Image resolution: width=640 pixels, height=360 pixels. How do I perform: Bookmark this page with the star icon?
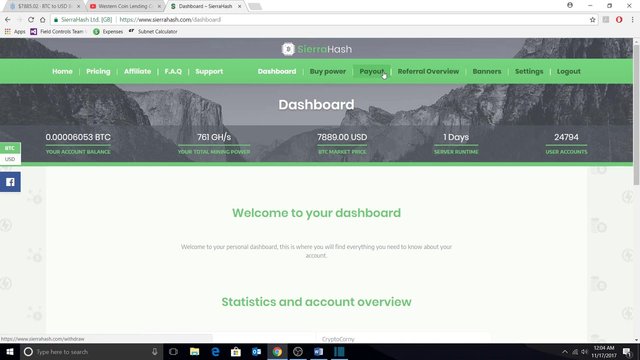click(592, 20)
